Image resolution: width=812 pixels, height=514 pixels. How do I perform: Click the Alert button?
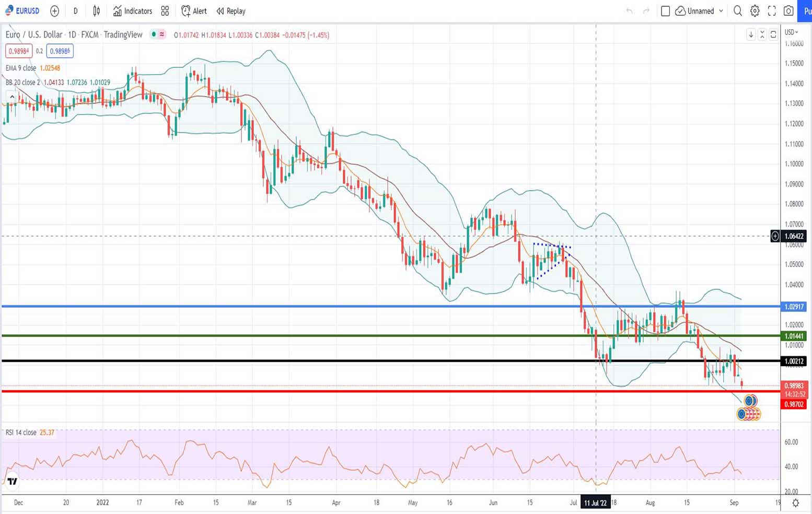point(194,11)
